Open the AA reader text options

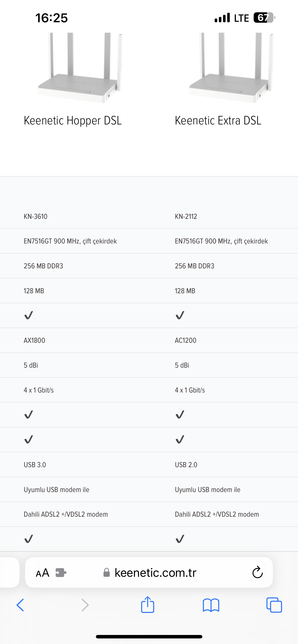(42, 573)
